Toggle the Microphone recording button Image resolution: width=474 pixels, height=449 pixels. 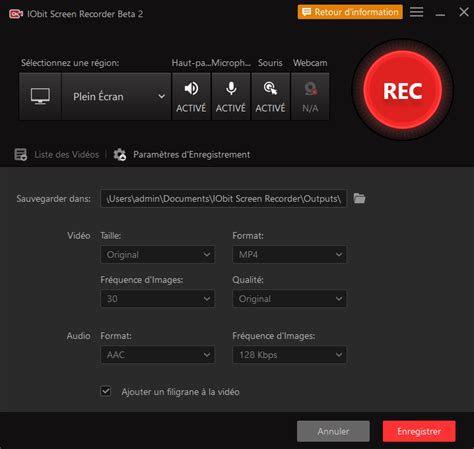[x=231, y=96]
